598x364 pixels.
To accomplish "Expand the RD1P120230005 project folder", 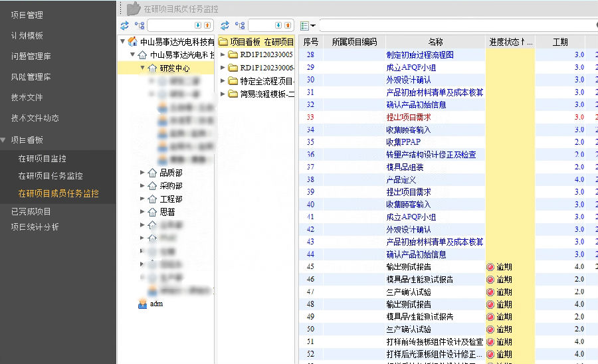I will coord(223,54).
